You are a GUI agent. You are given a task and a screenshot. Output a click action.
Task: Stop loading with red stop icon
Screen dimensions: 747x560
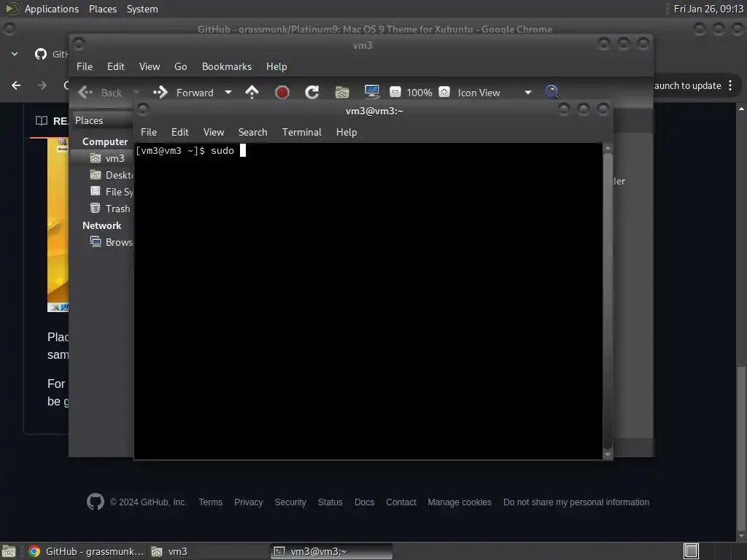point(282,92)
